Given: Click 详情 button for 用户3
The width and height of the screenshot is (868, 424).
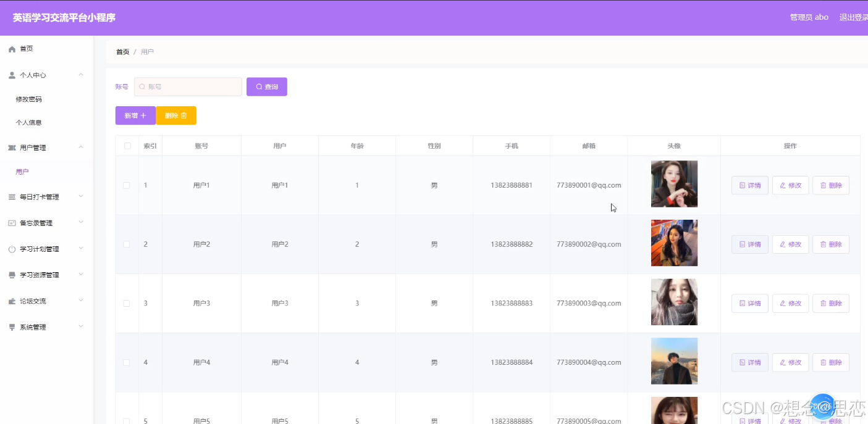Looking at the screenshot, I should point(750,304).
